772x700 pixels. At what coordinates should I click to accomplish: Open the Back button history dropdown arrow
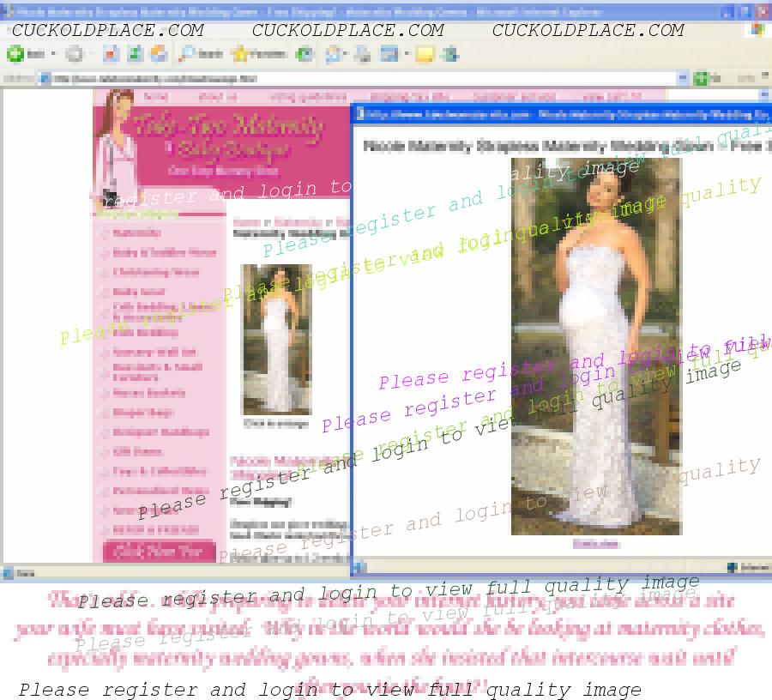click(x=53, y=54)
